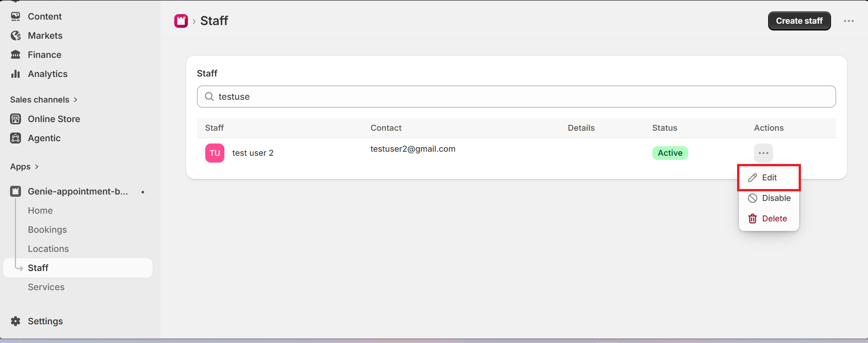Viewport: 868px width, 343px height.
Task: Click the pink app icon in breadcrumb
Action: pyautogui.click(x=181, y=21)
